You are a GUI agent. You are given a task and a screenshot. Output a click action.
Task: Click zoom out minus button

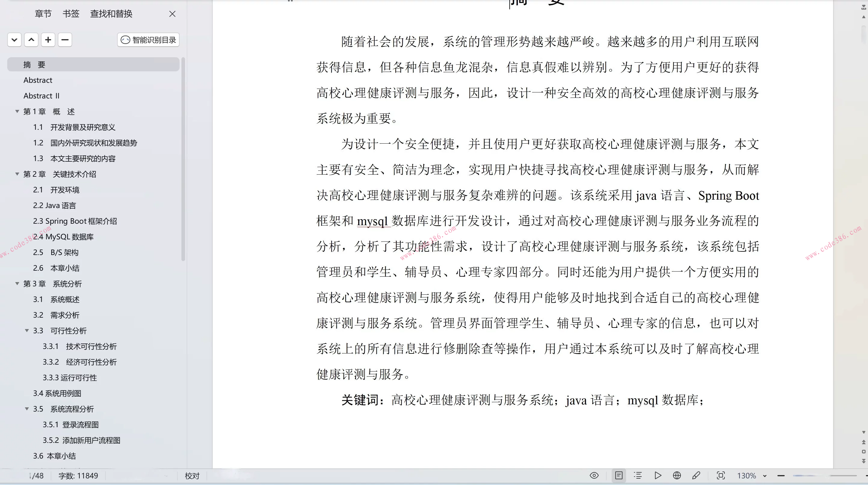coord(781,476)
